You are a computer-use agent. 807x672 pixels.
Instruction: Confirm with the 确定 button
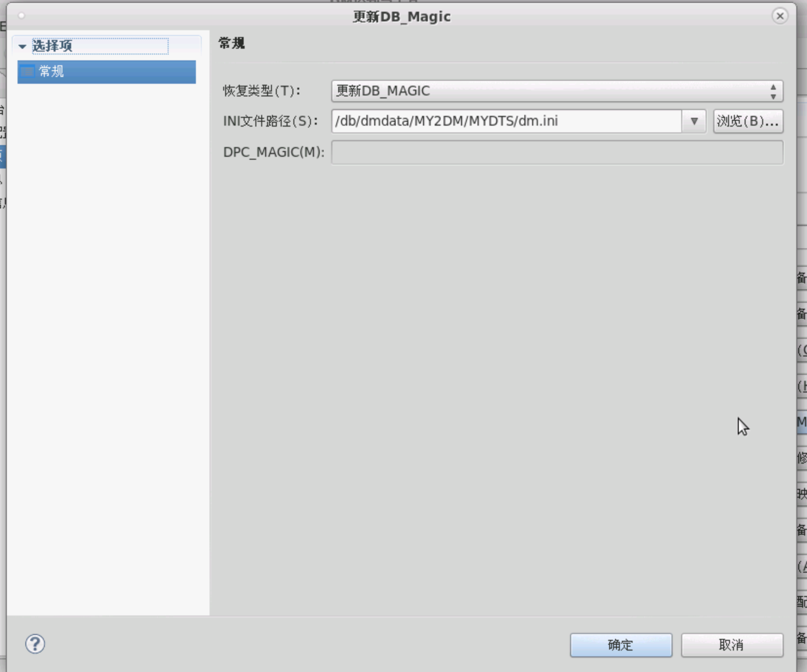tap(621, 645)
